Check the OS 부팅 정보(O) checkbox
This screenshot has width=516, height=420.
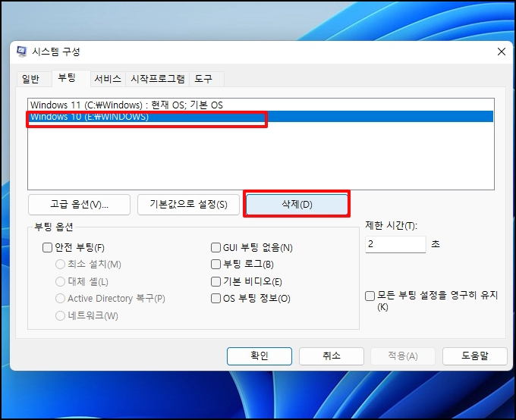216,299
